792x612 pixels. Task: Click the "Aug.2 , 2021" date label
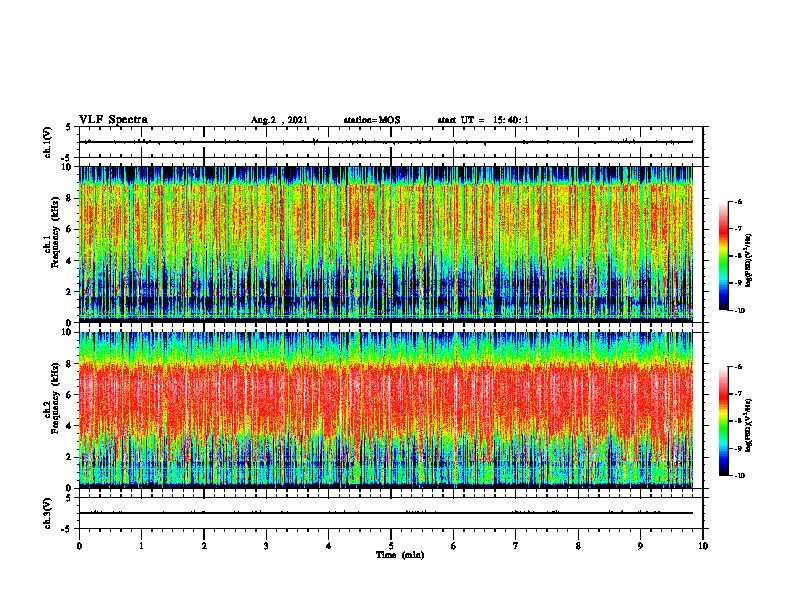pyautogui.click(x=279, y=120)
